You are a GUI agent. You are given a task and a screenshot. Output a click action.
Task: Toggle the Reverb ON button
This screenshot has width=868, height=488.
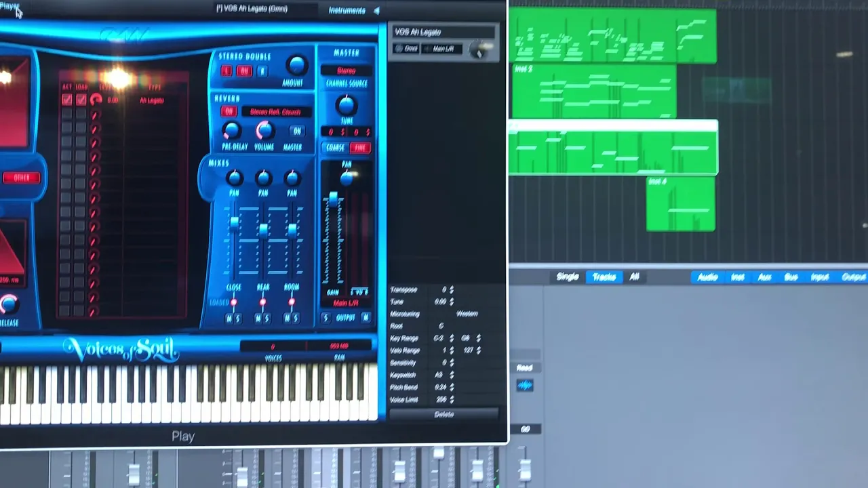(x=229, y=112)
